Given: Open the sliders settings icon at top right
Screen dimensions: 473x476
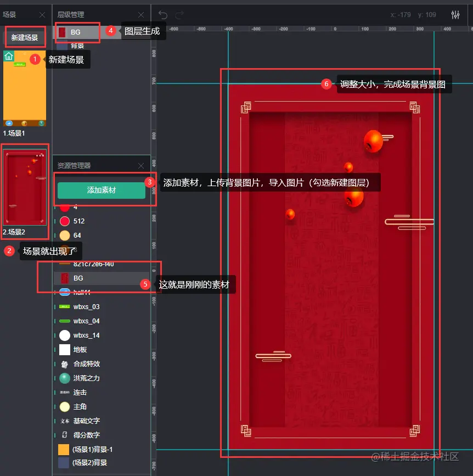Looking at the screenshot, I should (455, 15).
